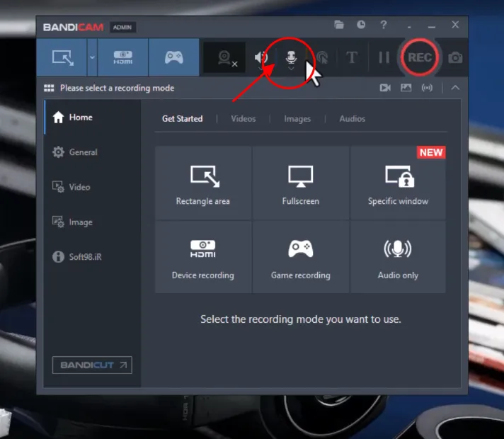Screen dimensions: 504x439
Task: Take a screenshot with camera icon
Action: (x=455, y=57)
